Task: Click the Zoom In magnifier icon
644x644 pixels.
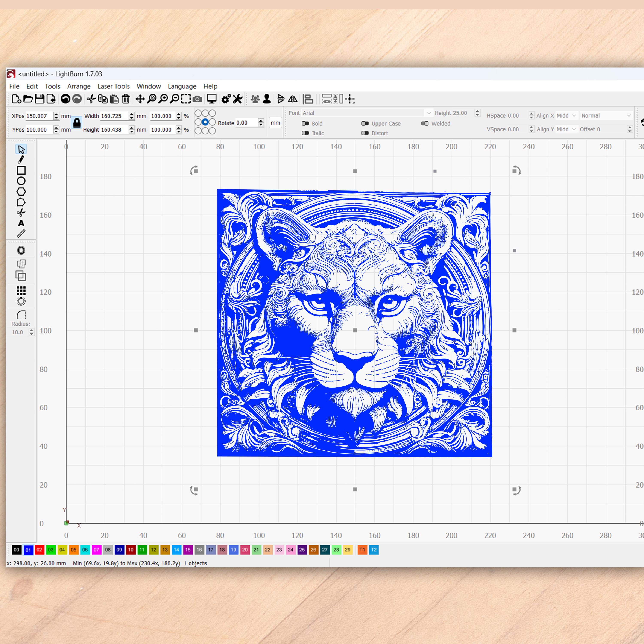Action: (x=163, y=99)
